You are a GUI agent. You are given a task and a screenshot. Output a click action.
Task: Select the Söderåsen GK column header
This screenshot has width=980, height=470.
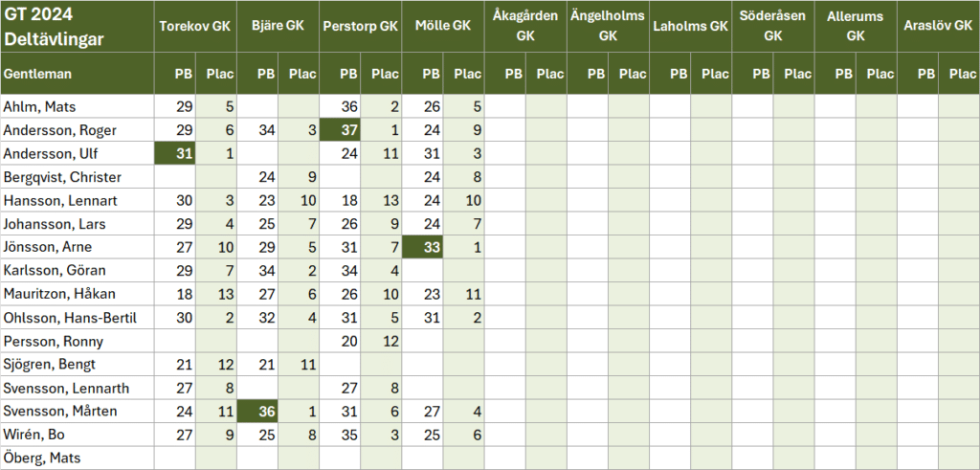coord(772,26)
